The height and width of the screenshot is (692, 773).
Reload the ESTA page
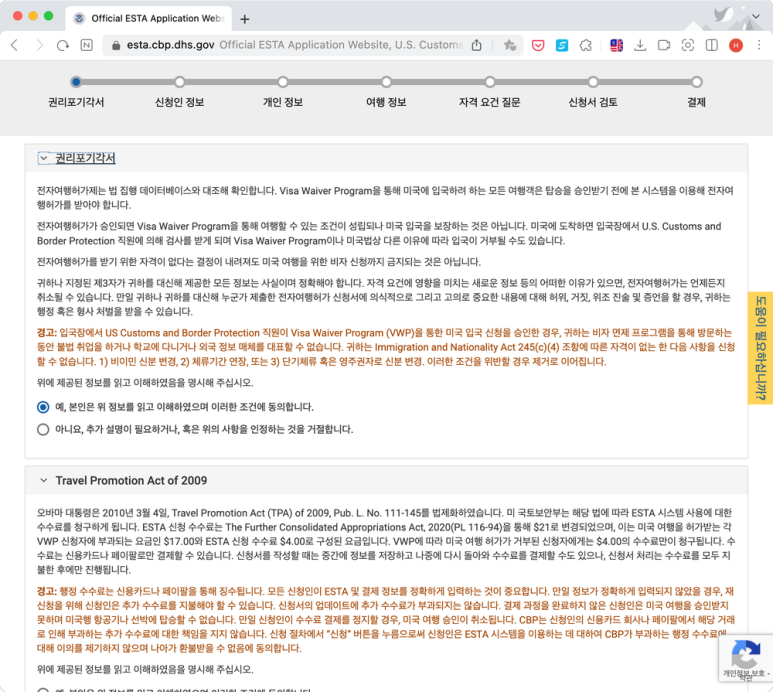63,45
